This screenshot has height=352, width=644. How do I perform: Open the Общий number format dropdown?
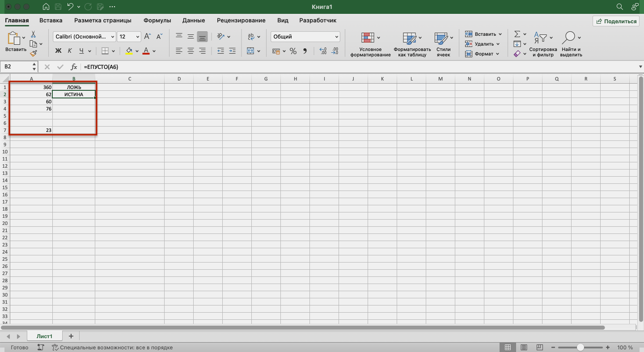[x=305, y=37]
